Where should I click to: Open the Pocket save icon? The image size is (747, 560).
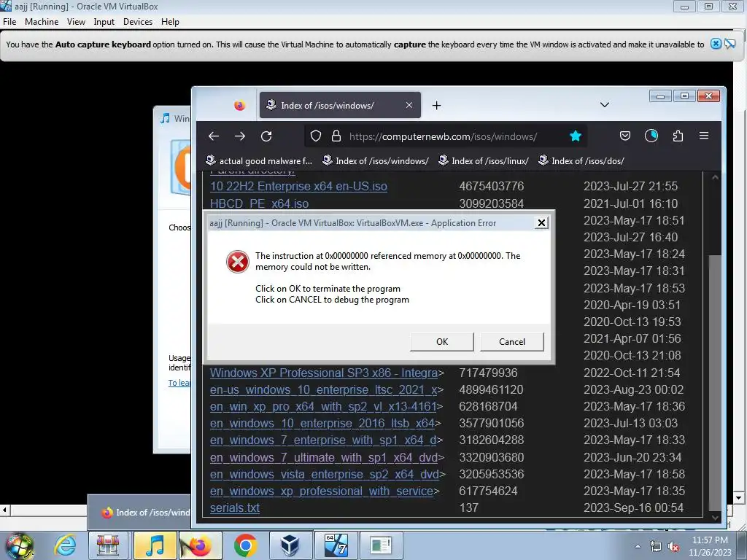(625, 136)
